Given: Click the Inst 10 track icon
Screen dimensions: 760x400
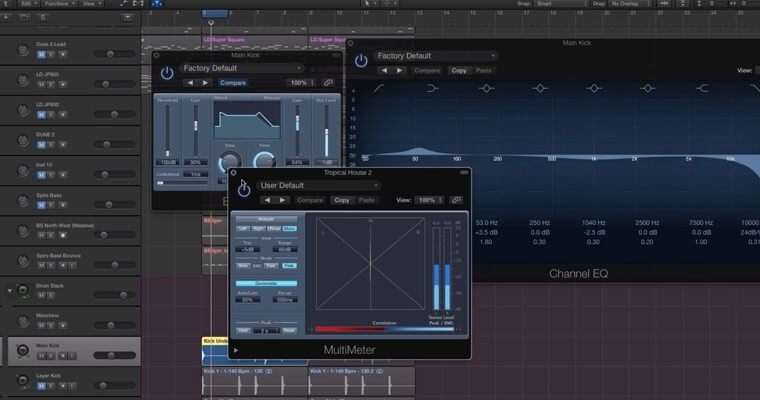Looking at the screenshot, I should coord(22,170).
